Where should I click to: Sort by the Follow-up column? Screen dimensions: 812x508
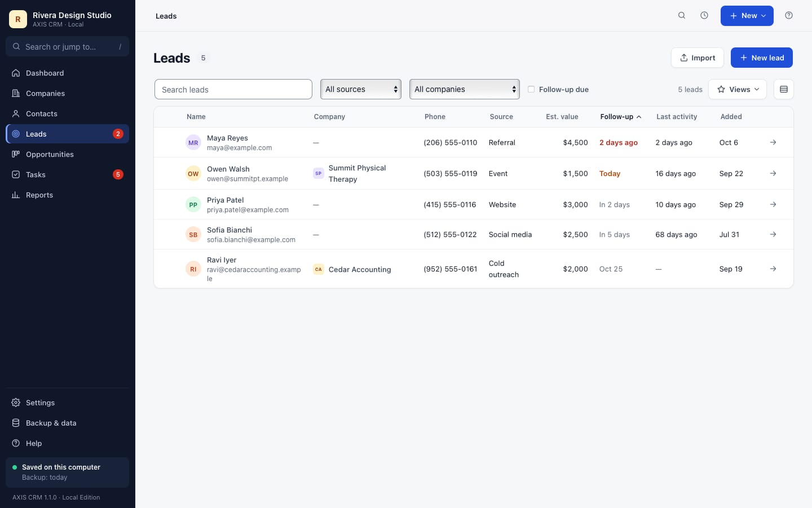tap(621, 117)
